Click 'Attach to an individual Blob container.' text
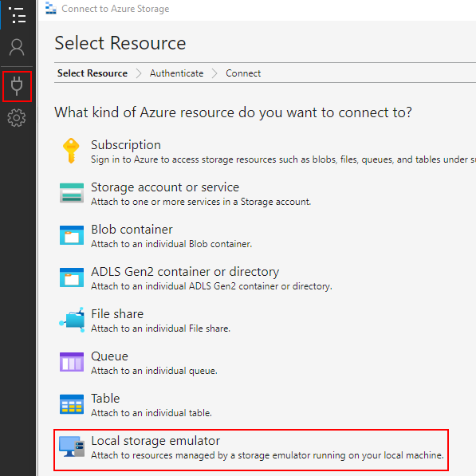This screenshot has height=476, width=476. click(171, 244)
